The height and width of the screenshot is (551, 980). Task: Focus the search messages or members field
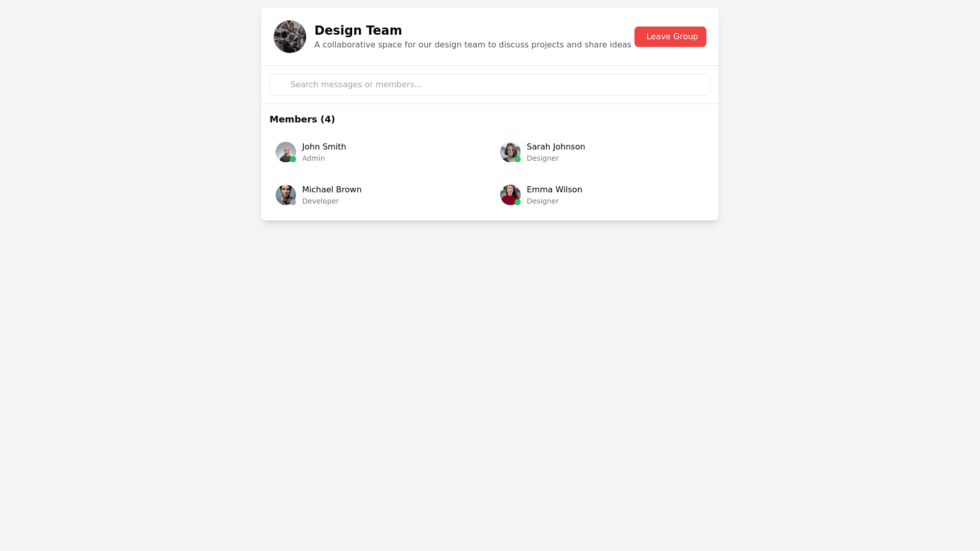click(490, 85)
